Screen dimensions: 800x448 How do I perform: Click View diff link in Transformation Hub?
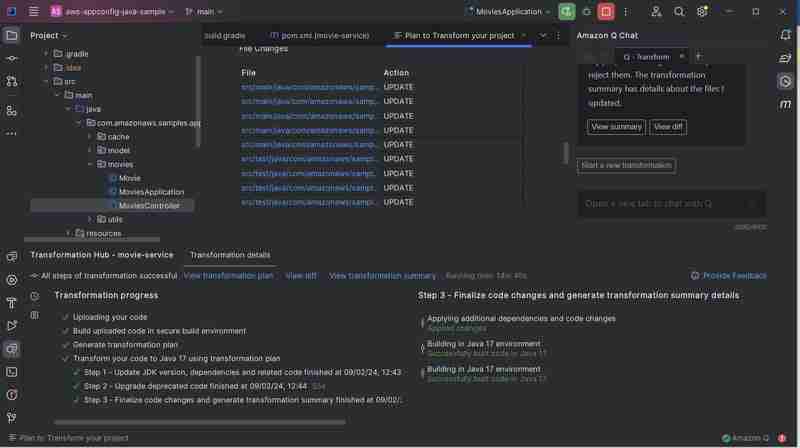301,276
